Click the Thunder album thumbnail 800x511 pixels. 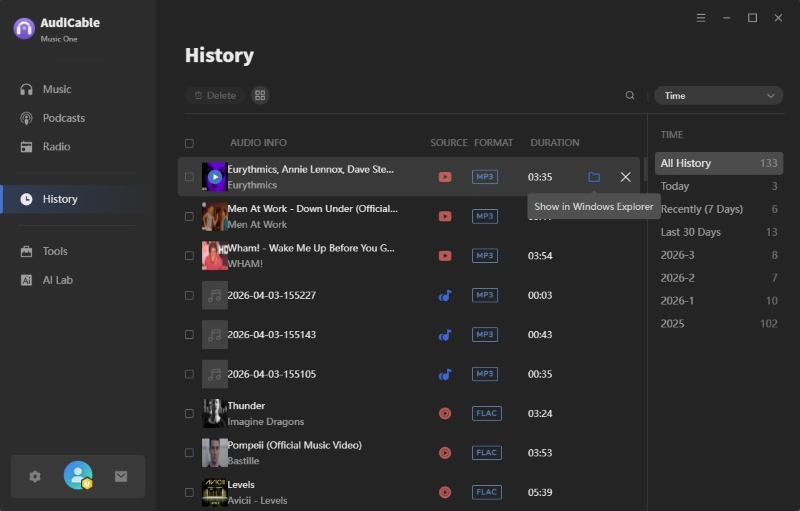(x=215, y=413)
